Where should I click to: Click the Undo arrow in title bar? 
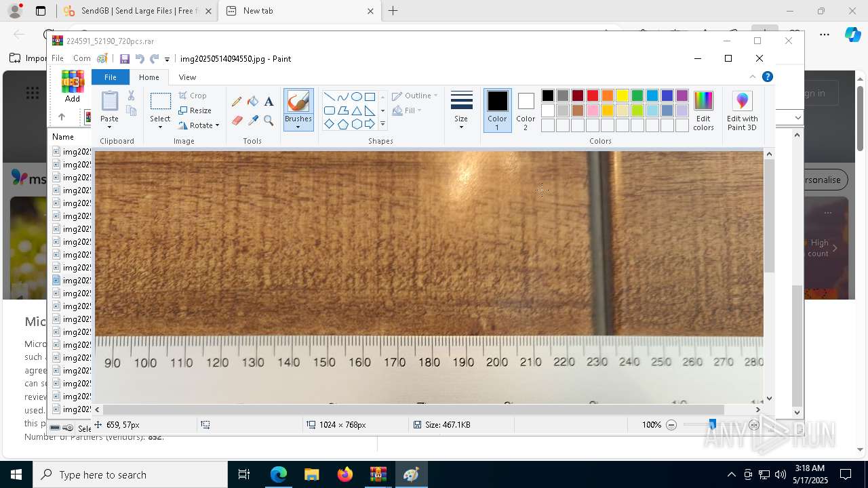pos(140,59)
